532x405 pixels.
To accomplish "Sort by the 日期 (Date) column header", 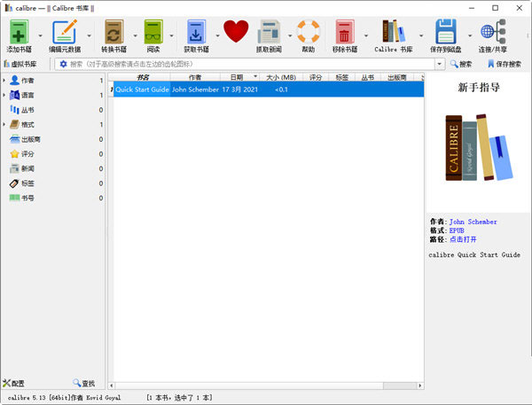I will point(235,78).
